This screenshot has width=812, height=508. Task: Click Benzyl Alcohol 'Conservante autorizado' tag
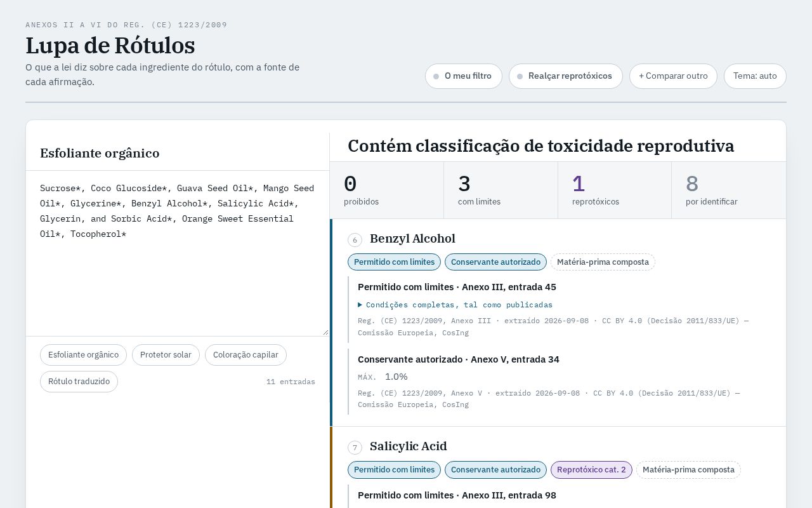click(x=495, y=262)
